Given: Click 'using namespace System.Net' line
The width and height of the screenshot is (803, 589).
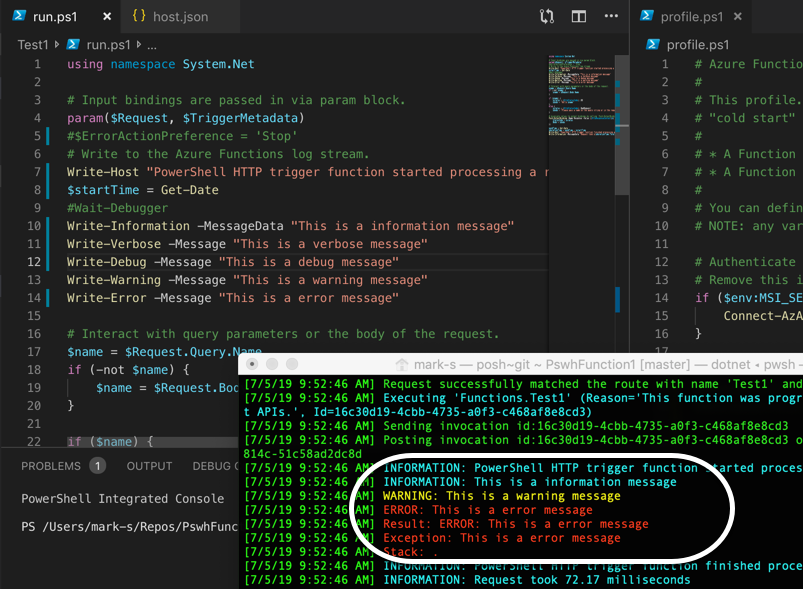Looking at the screenshot, I should 161,65.
